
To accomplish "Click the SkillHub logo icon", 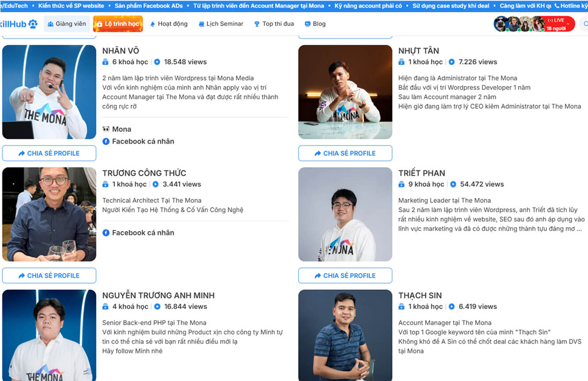I will tap(33, 24).
